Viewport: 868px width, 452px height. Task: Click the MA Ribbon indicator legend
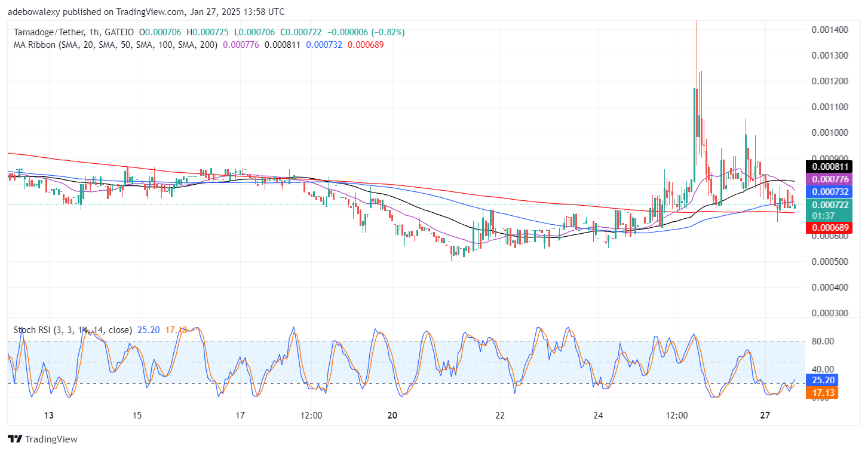(x=115, y=44)
